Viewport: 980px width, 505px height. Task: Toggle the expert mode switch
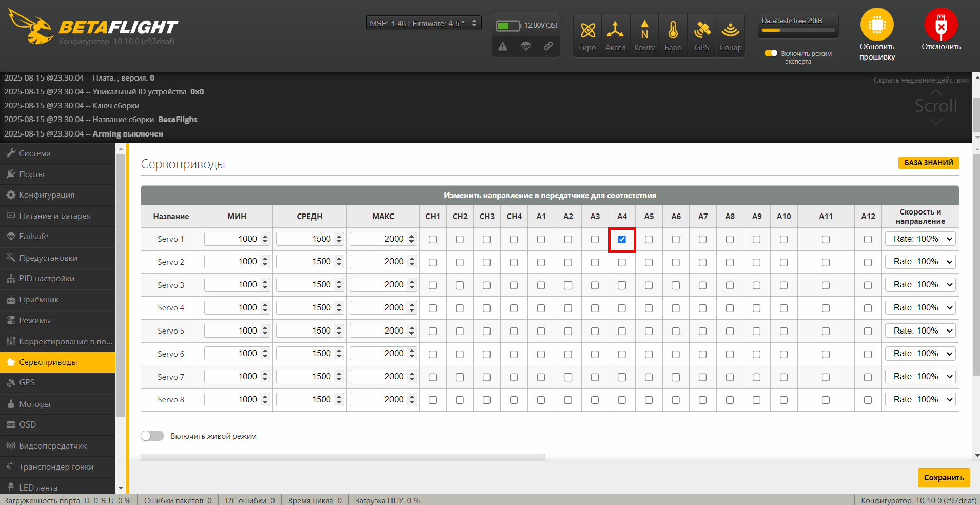point(771,53)
